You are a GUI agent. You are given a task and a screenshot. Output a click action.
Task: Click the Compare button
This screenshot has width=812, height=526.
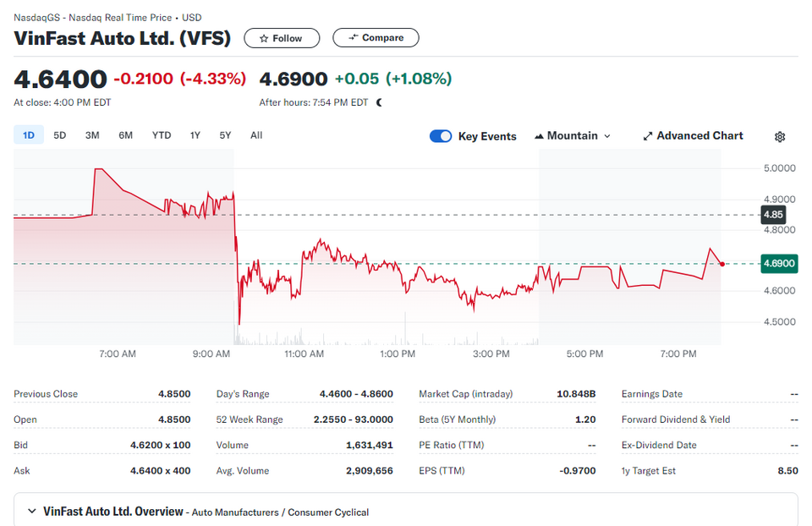coord(376,38)
